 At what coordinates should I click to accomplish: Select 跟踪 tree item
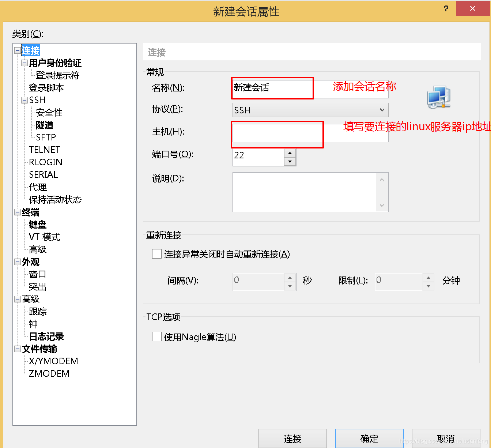point(38,312)
